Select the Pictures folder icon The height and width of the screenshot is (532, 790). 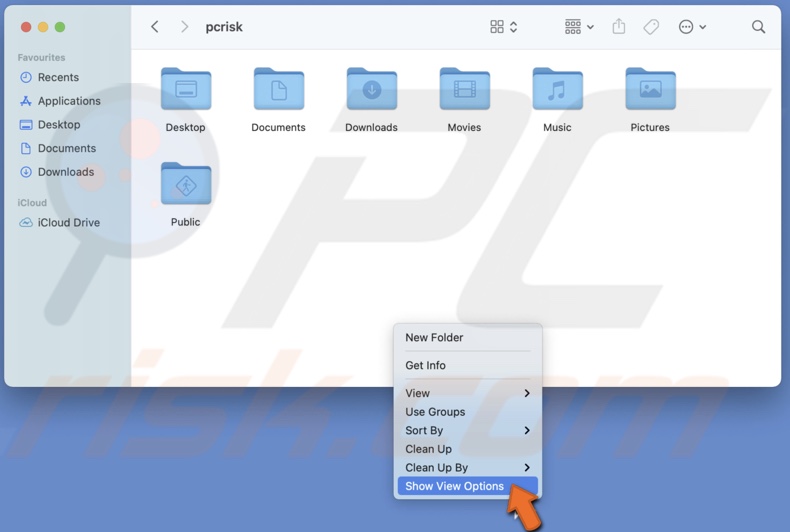650,89
